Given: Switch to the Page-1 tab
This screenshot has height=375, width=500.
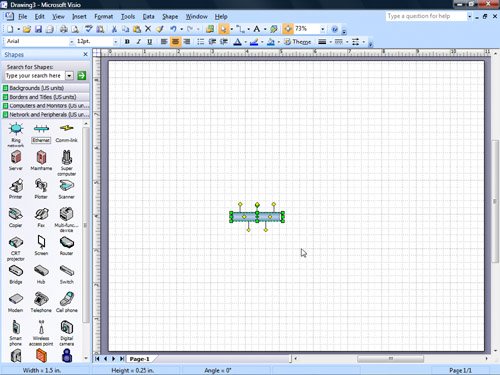Looking at the screenshot, I should pos(139,359).
